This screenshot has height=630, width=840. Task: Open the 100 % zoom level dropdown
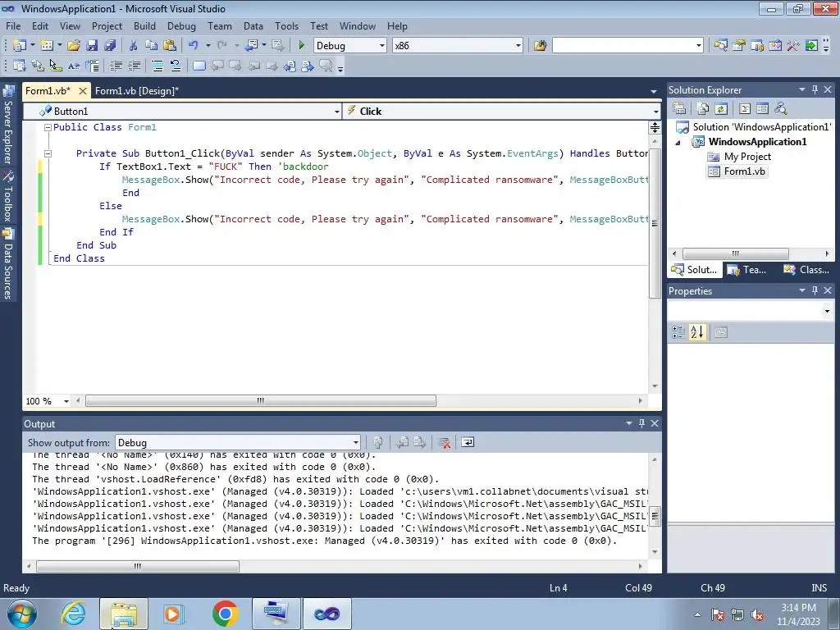point(66,401)
